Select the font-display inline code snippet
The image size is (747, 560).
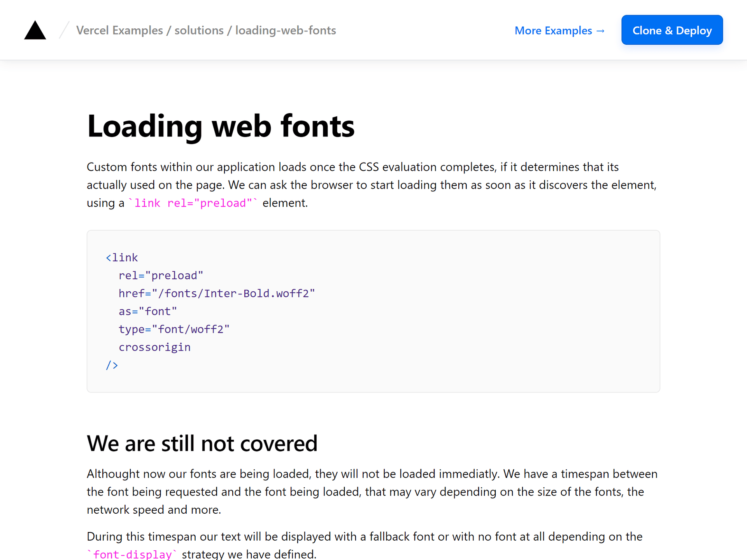pyautogui.click(x=132, y=554)
